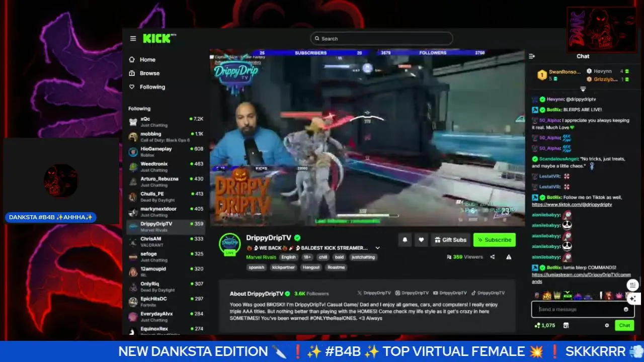This screenshot has height=362, width=644.
Task: Open xQc channel in Following list
Action: click(x=166, y=121)
